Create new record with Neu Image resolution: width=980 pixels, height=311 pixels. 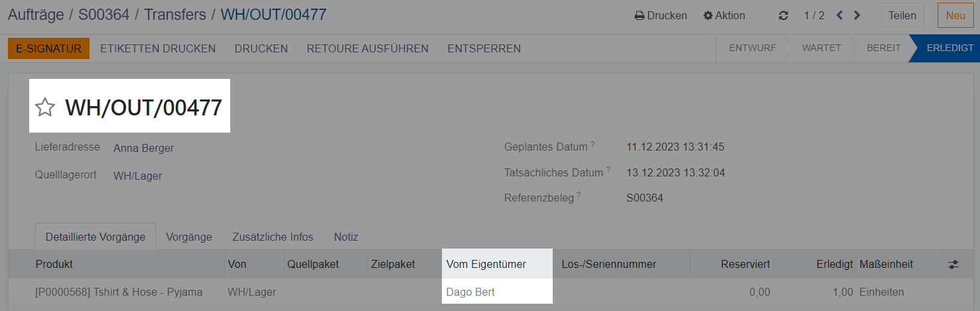(x=955, y=15)
